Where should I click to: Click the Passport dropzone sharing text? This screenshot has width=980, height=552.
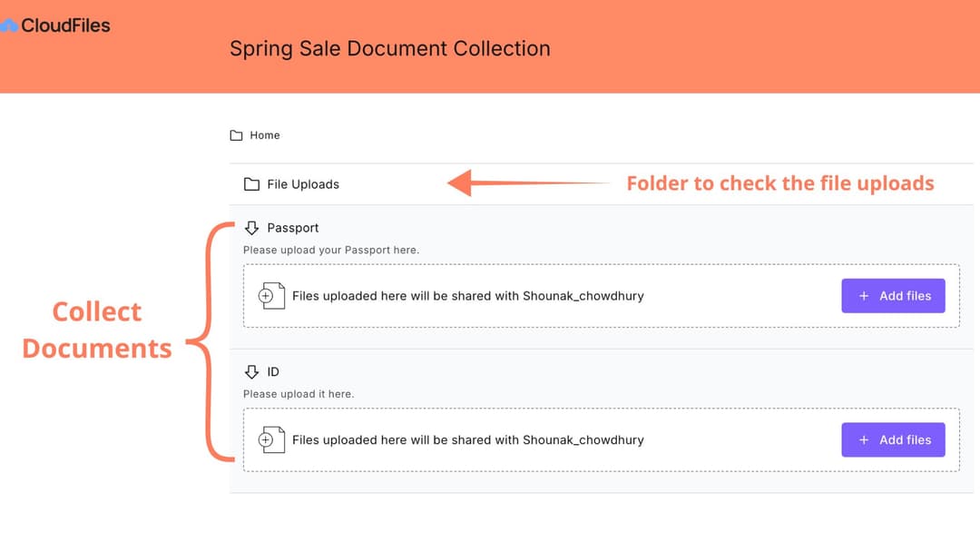467,296
